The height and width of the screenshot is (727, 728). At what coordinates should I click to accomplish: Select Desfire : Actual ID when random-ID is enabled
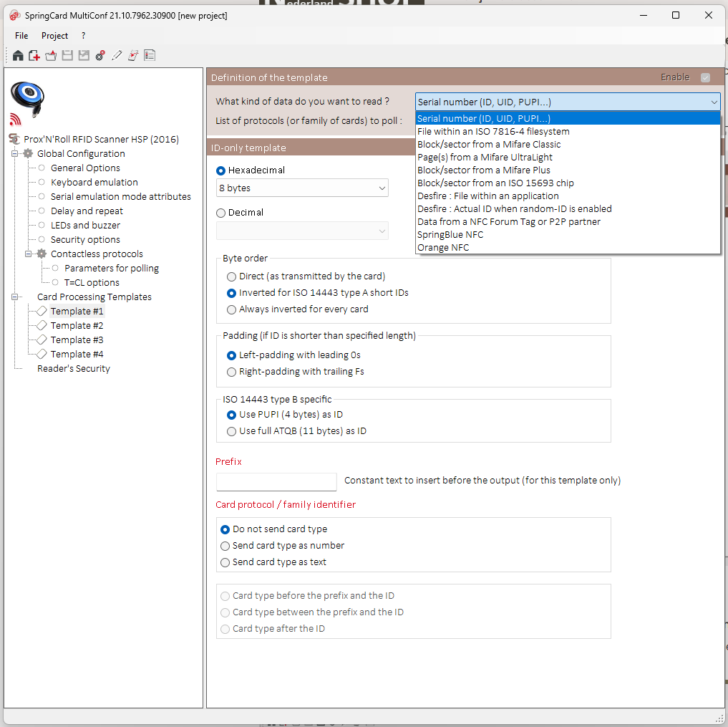(568, 209)
